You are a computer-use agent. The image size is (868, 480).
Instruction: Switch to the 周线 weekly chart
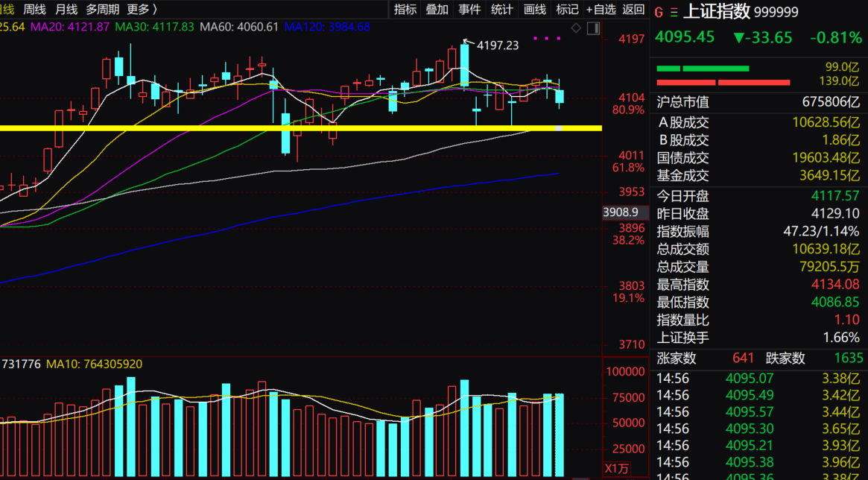34,10
